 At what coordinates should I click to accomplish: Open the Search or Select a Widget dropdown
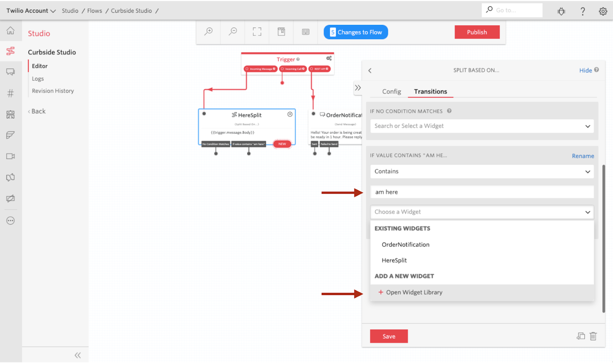(x=482, y=126)
